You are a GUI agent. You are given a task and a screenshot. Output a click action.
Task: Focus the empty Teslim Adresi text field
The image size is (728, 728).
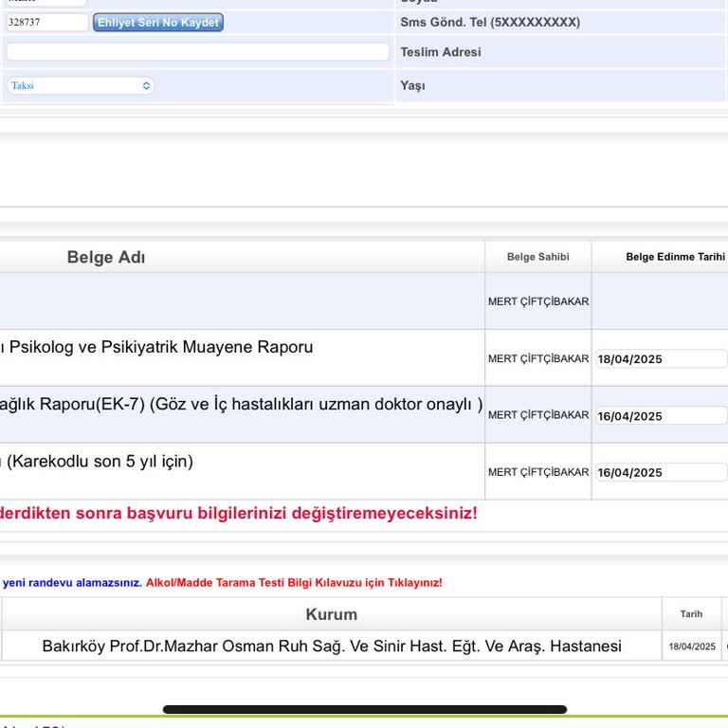tap(197, 52)
